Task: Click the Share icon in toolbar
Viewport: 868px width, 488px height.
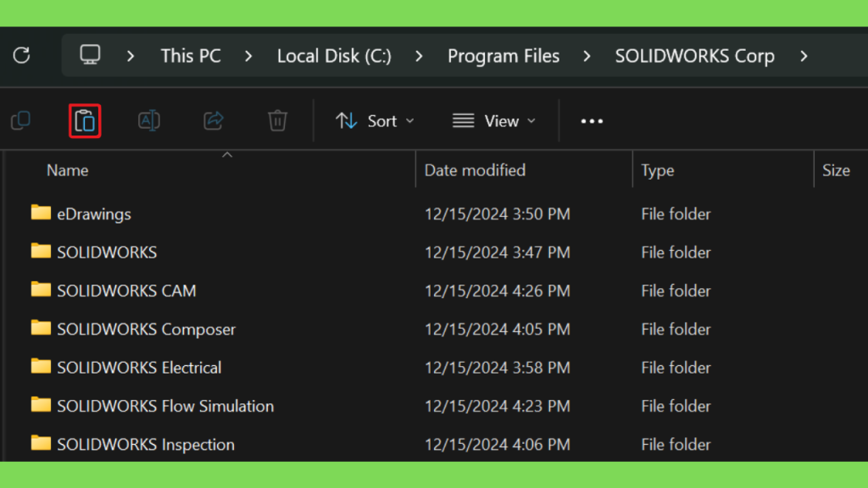Action: pyautogui.click(x=213, y=120)
